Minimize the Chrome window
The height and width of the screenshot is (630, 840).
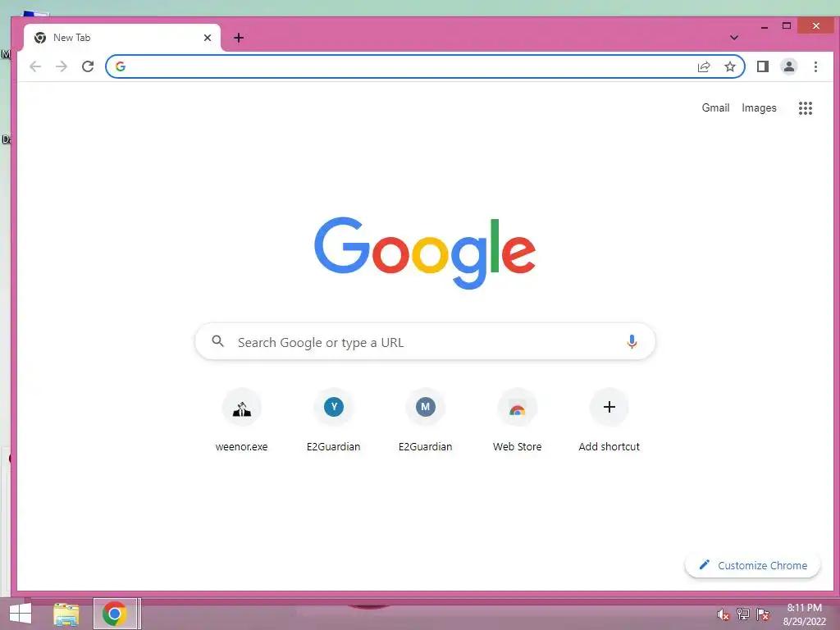coord(765,26)
